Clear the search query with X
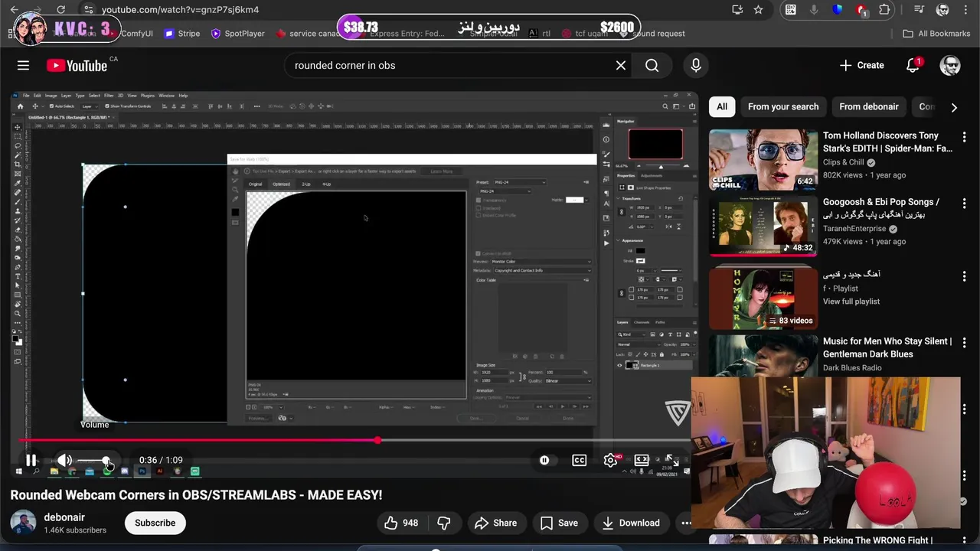Screen dimensions: 980x551 tap(621, 65)
